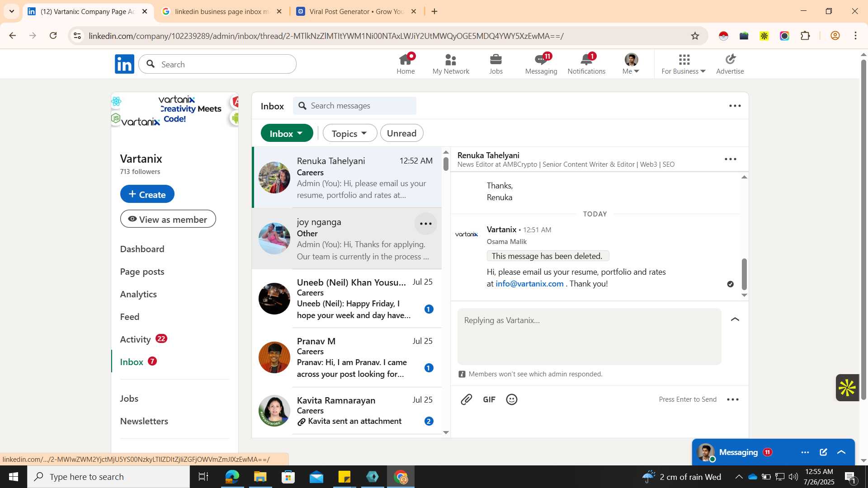Click conversation list scrollbar thumb
868x488 pixels.
[x=446, y=163]
